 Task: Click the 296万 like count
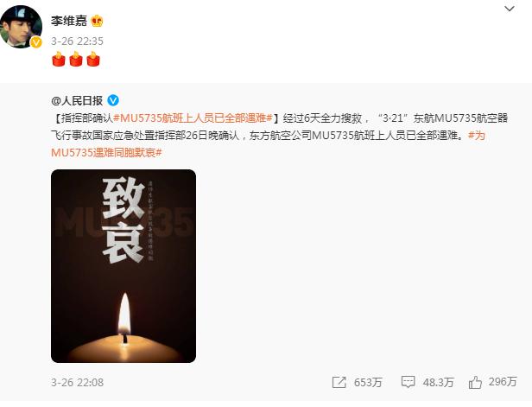pyautogui.click(x=503, y=382)
